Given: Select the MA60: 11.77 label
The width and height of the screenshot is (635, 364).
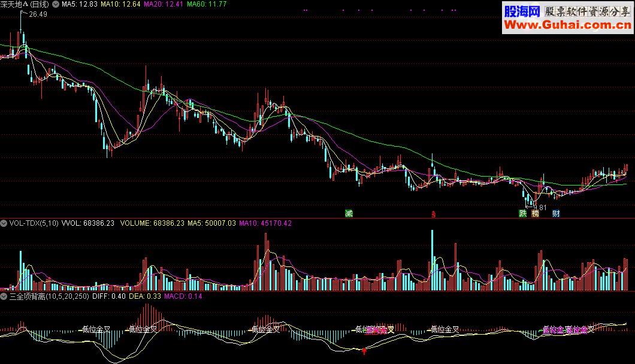Looking at the screenshot, I should pos(207,4).
